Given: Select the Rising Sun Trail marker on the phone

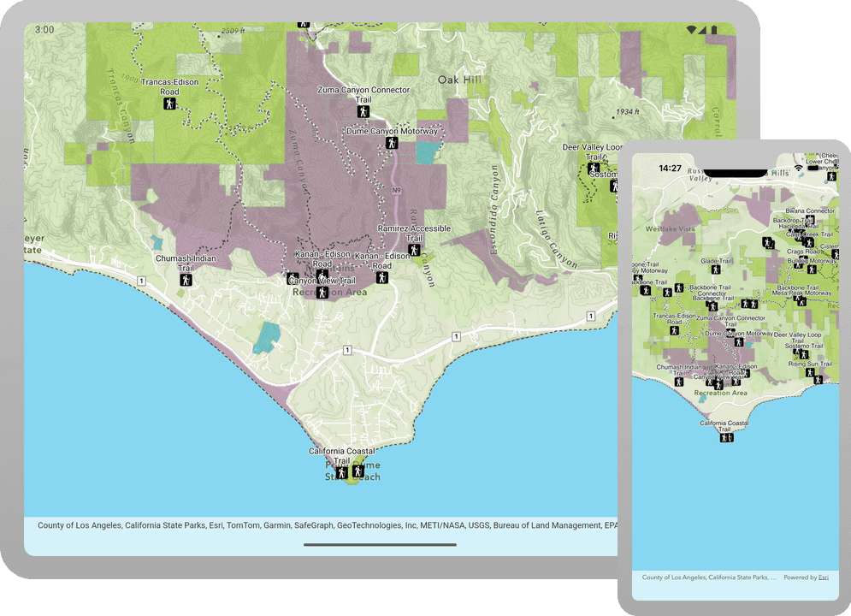Looking at the screenshot, I should tap(810, 373).
